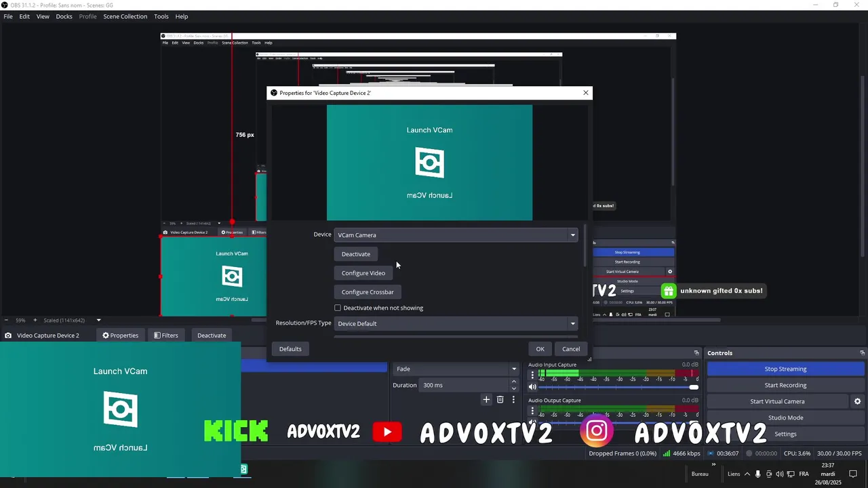Mute Audio Input Capture speaker icon
The height and width of the screenshot is (488, 868).
tap(532, 387)
